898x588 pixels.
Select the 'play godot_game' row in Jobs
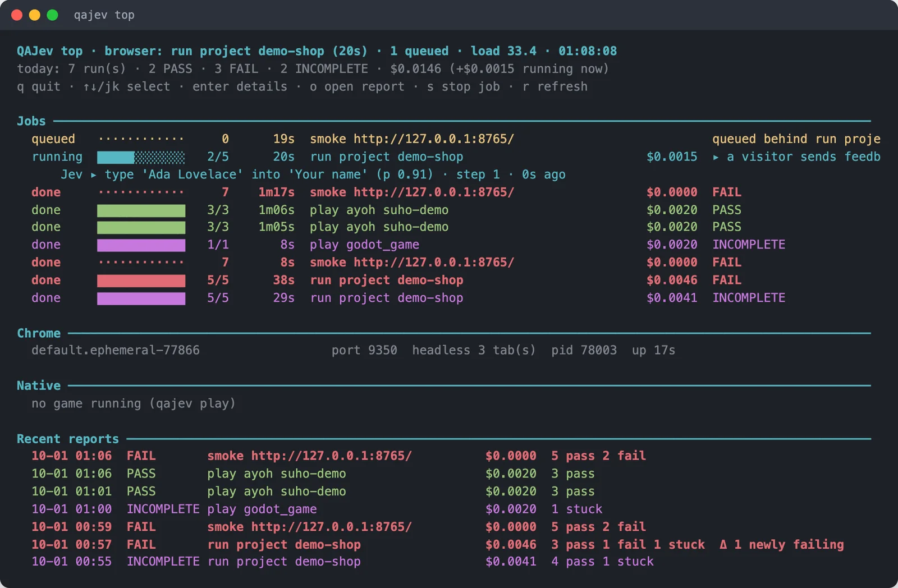pyautogui.click(x=409, y=245)
